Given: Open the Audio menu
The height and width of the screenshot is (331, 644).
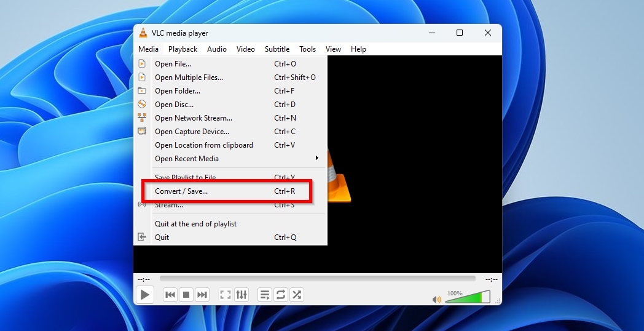Looking at the screenshot, I should [x=217, y=49].
